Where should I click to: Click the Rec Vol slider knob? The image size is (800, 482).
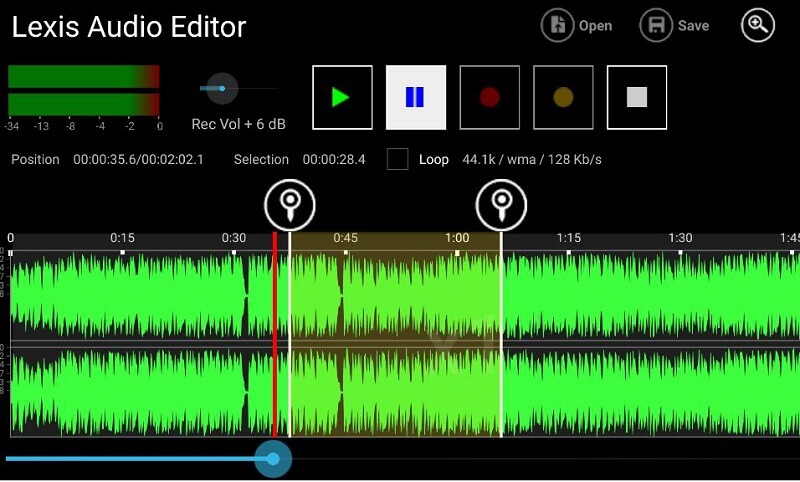click(222, 88)
